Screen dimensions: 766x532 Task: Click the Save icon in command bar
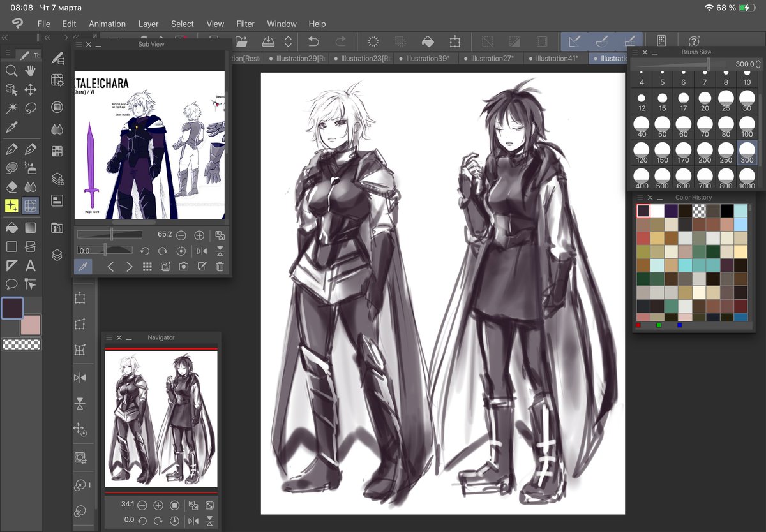tap(269, 41)
